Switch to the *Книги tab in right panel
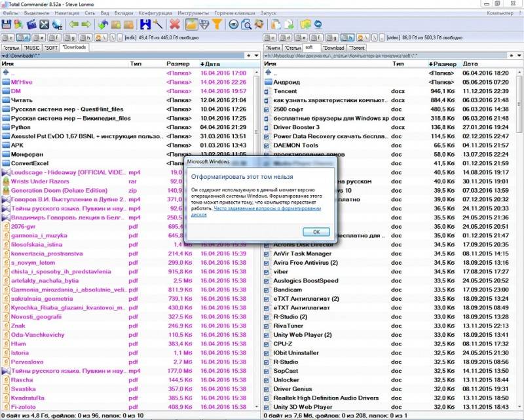Image resolution: width=524 pixels, height=420 pixels. 272,48
